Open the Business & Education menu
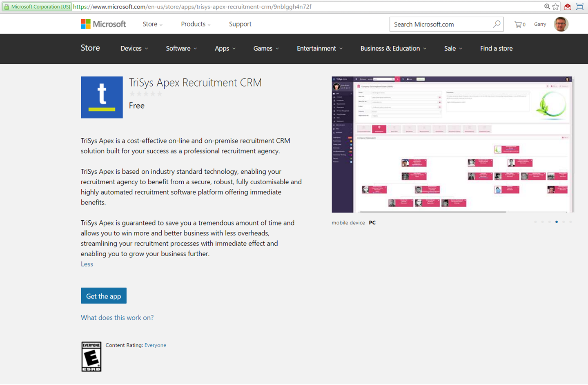Image resolution: width=588 pixels, height=385 pixels. (394, 48)
